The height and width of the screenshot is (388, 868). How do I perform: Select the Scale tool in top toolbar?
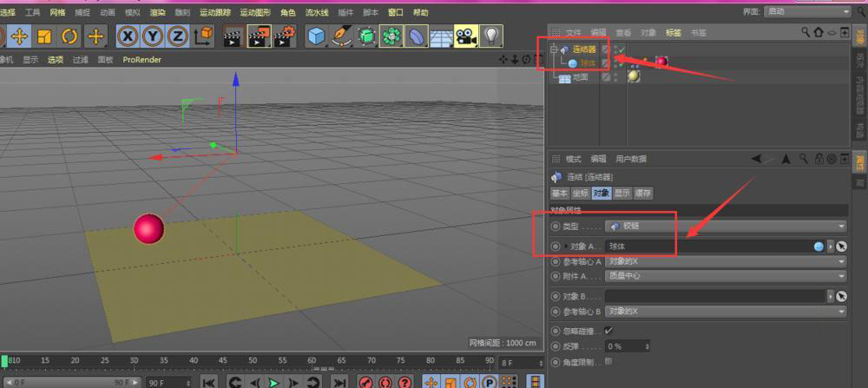44,36
